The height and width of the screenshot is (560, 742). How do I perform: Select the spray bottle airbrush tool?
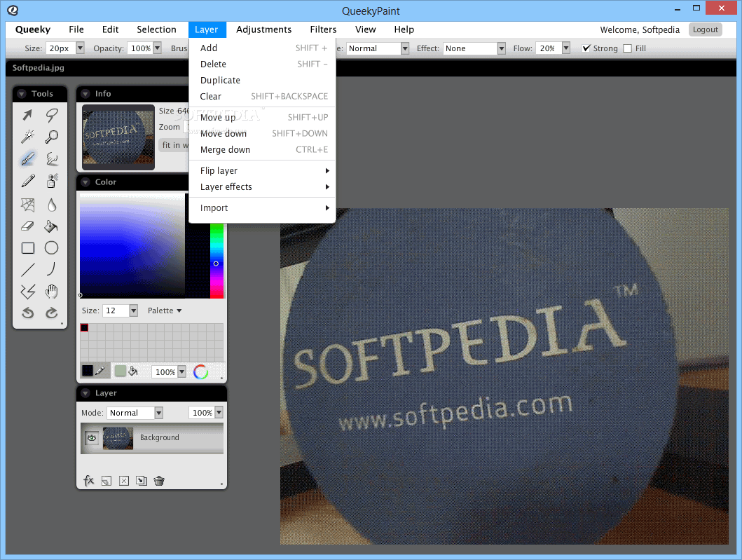(52, 180)
